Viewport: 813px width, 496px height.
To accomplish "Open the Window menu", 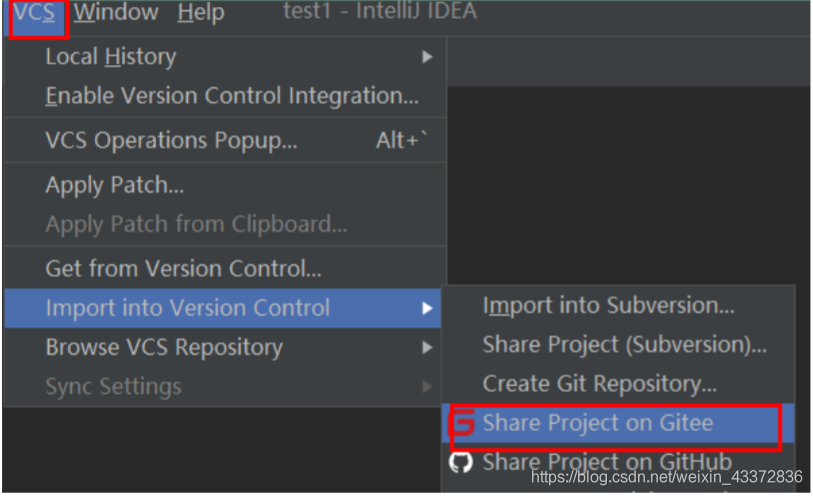I will point(116,13).
